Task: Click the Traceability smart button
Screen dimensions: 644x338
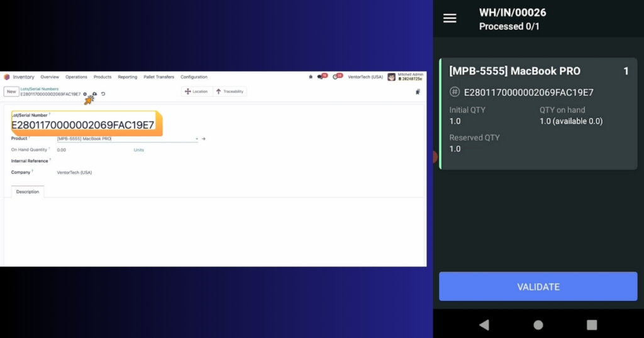Action: (x=230, y=92)
